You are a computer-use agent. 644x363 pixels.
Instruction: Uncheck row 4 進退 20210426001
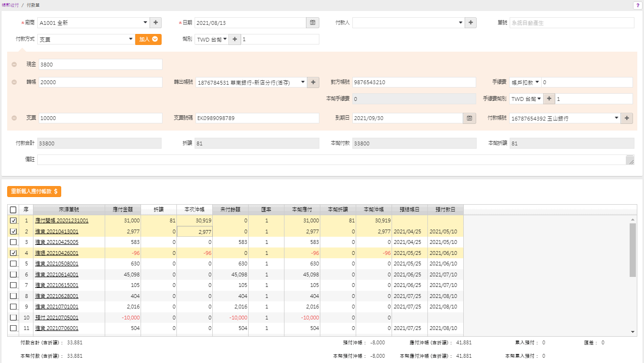[13, 253]
